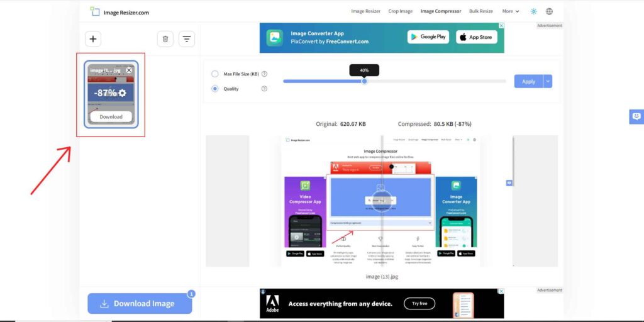Select the image (13).jpg thumbnail
644x322 pixels.
[111, 94]
